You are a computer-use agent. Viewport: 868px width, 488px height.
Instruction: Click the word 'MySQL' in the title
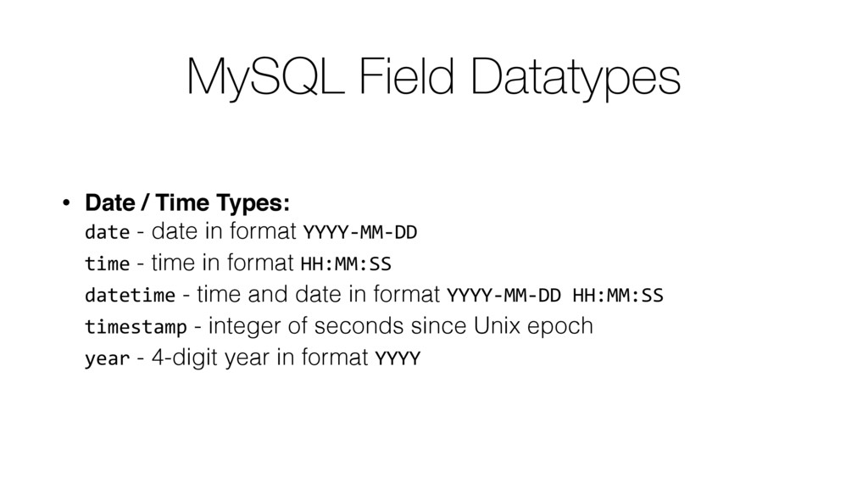tap(265, 79)
